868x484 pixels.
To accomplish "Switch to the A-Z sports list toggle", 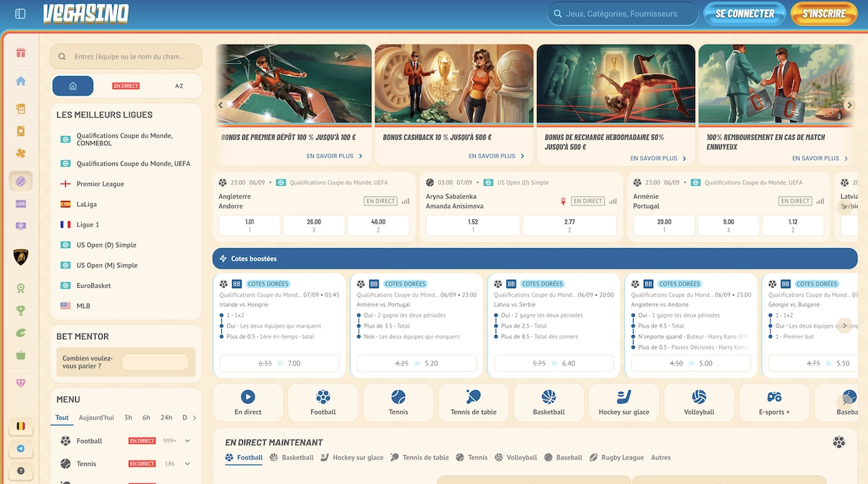I will pos(179,86).
